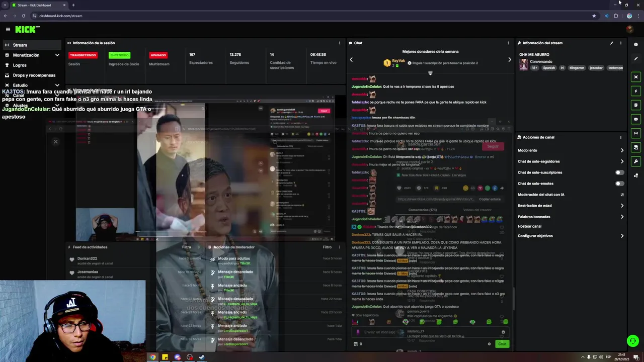The height and width of the screenshot is (362, 644).
Task: Open the Chat panel options menu
Action: 508,43
